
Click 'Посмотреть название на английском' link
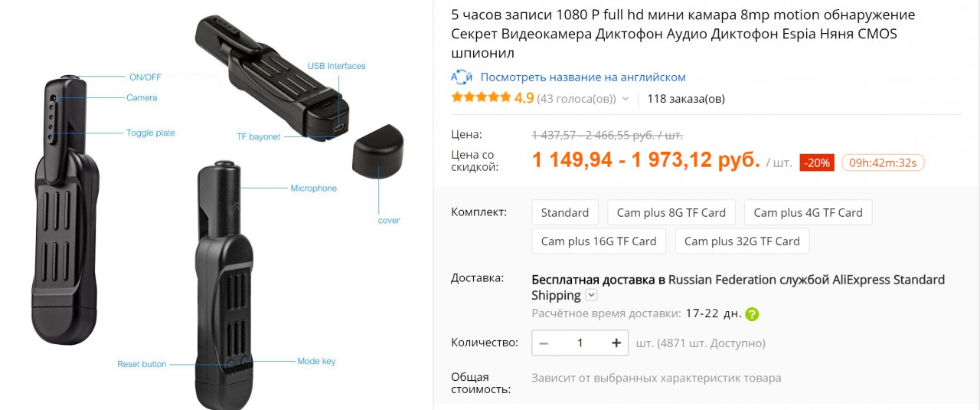[x=583, y=77]
